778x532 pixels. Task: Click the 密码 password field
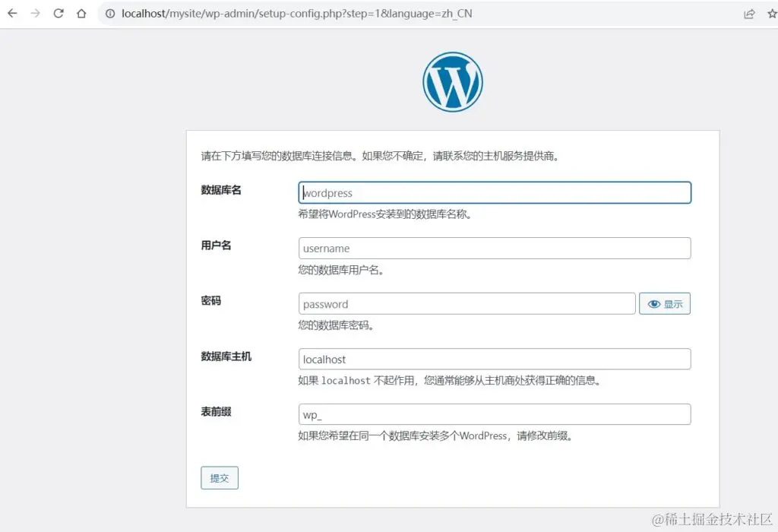pos(467,304)
